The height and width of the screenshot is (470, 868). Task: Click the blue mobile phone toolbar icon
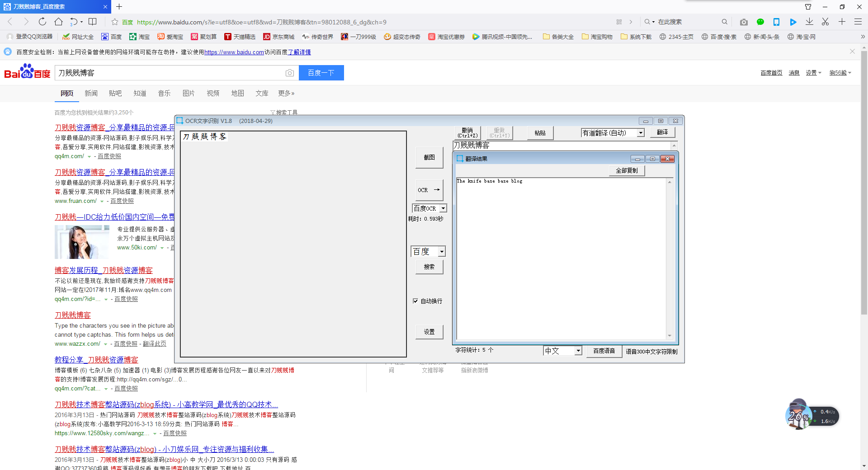[x=776, y=22]
